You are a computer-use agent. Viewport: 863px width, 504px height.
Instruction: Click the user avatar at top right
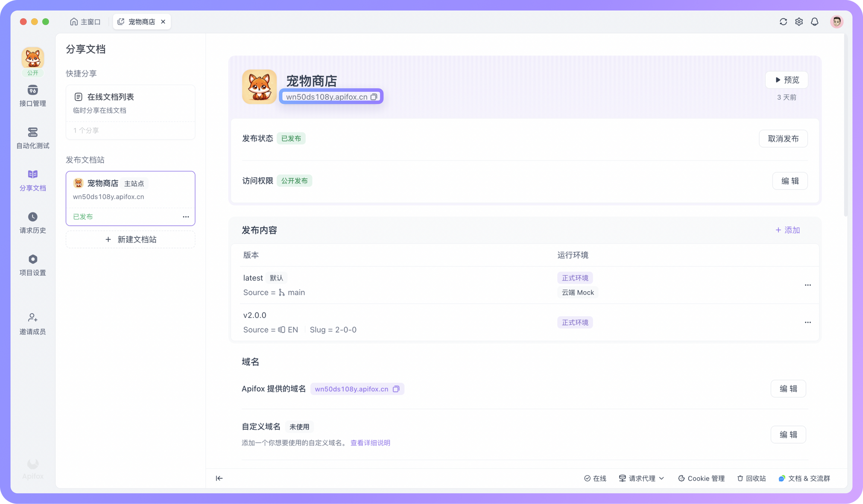point(837,22)
